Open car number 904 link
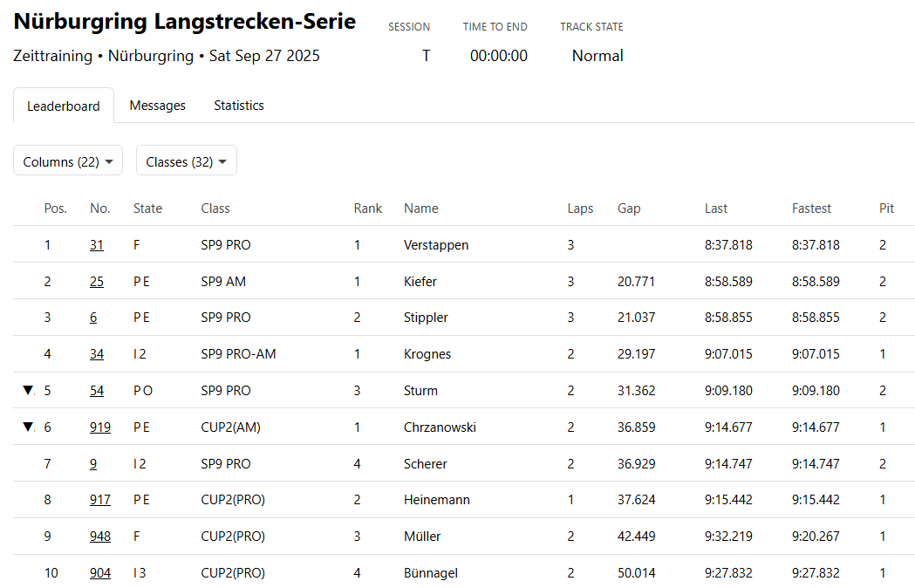 click(x=100, y=573)
